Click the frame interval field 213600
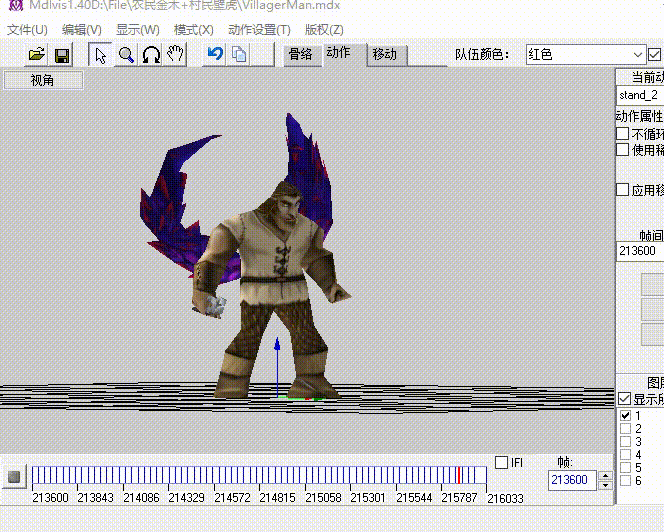 click(x=640, y=251)
